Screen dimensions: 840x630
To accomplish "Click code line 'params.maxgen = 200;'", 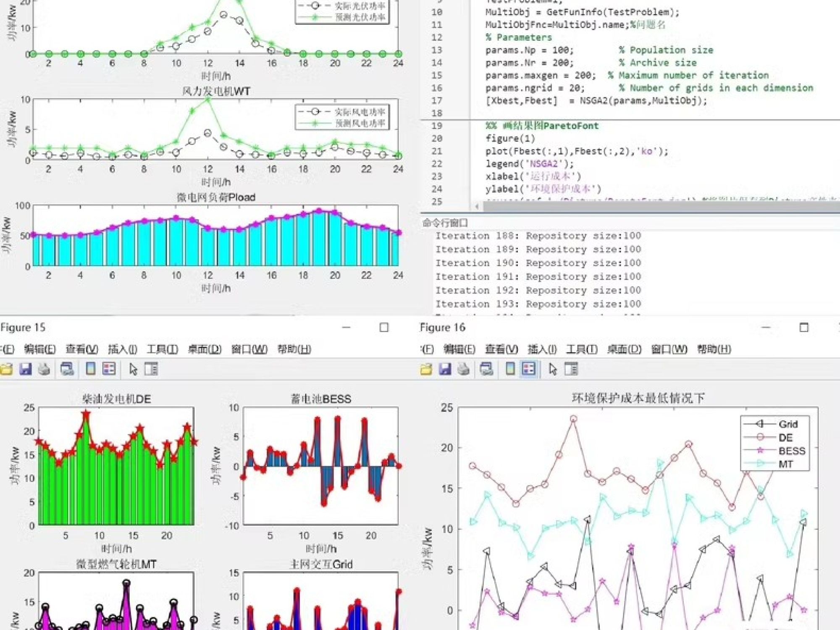I will [541, 75].
